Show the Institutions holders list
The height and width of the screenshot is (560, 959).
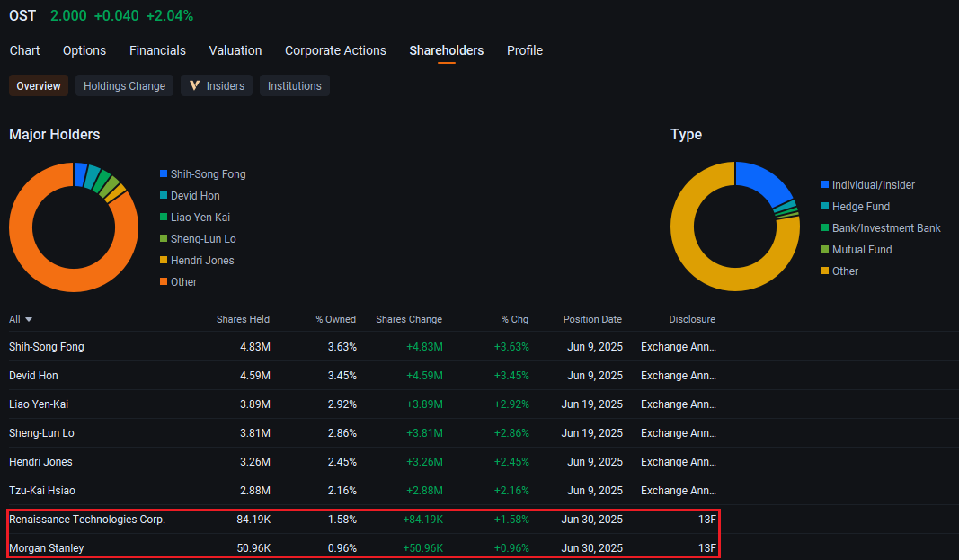click(294, 86)
